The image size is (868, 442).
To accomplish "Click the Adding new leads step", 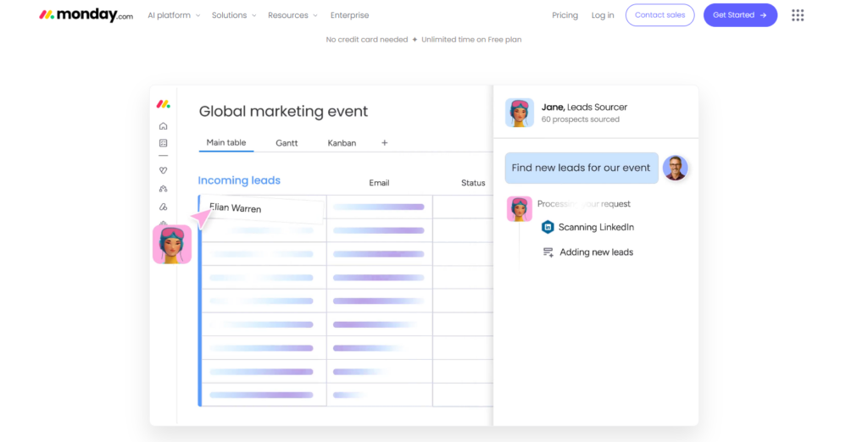I will click(596, 252).
